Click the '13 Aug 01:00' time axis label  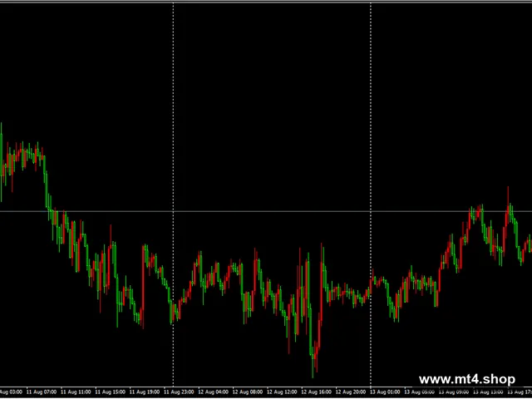coord(386,392)
